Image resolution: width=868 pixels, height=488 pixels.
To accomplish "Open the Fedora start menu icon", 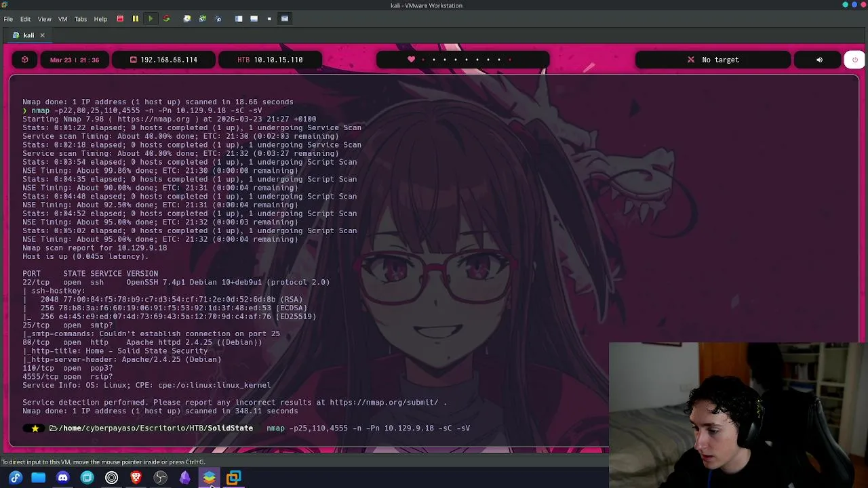I will 16,478.
